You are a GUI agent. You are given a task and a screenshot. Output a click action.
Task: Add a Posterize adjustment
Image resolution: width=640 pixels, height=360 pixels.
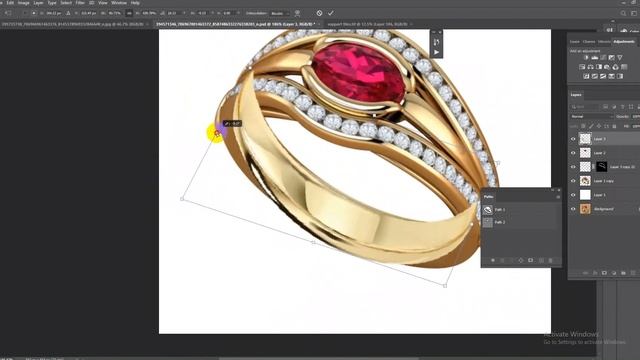595,76
